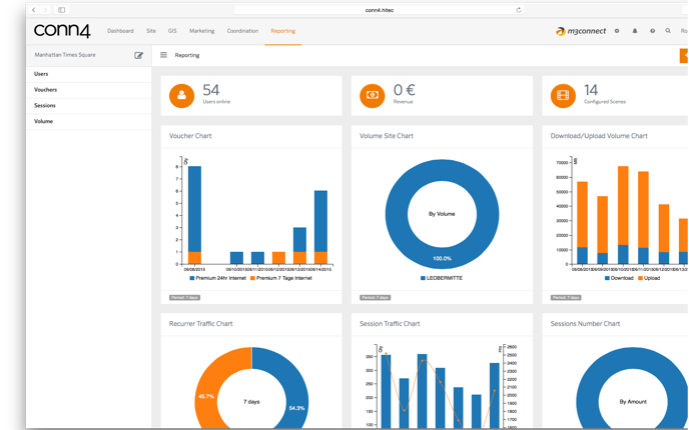689x430 pixels.
Task: Reload page using browser refresh icon
Action: pos(519,10)
